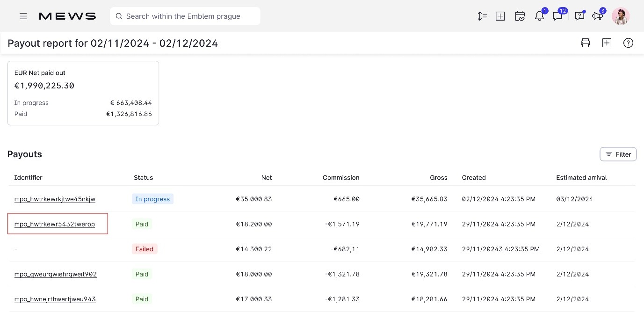
Task: Click the Paid badge in the €18,000.00 row
Action: pyautogui.click(x=142, y=274)
